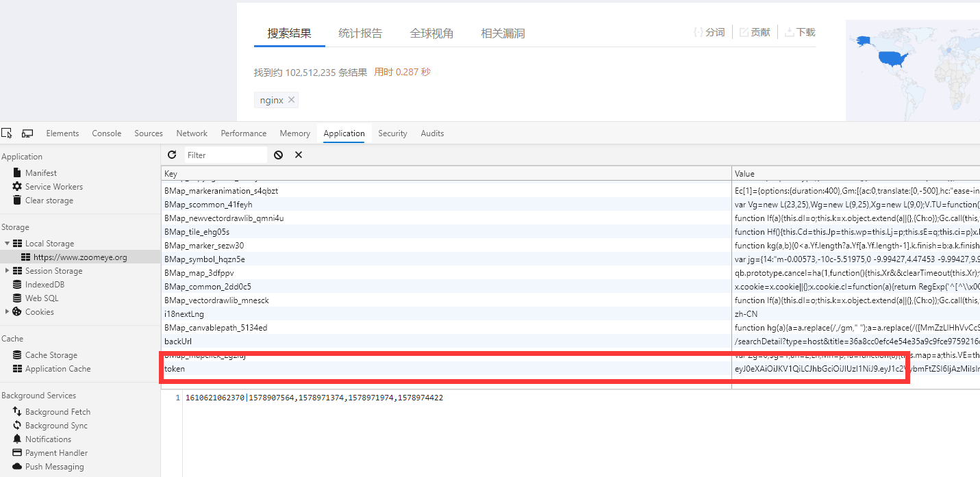Open the Console tab in DevTools
This screenshot has height=477, width=980.
(107, 133)
